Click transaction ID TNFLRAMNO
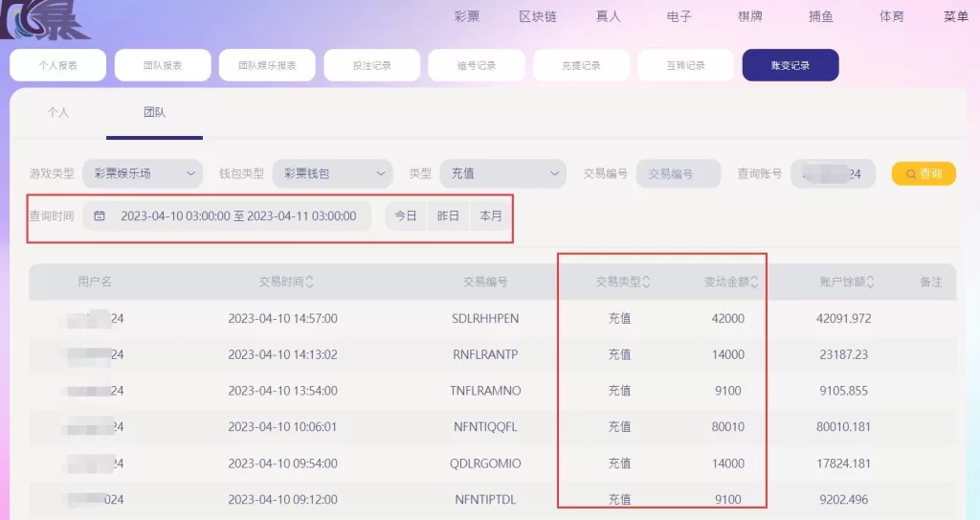The image size is (980, 520). pyautogui.click(x=485, y=391)
